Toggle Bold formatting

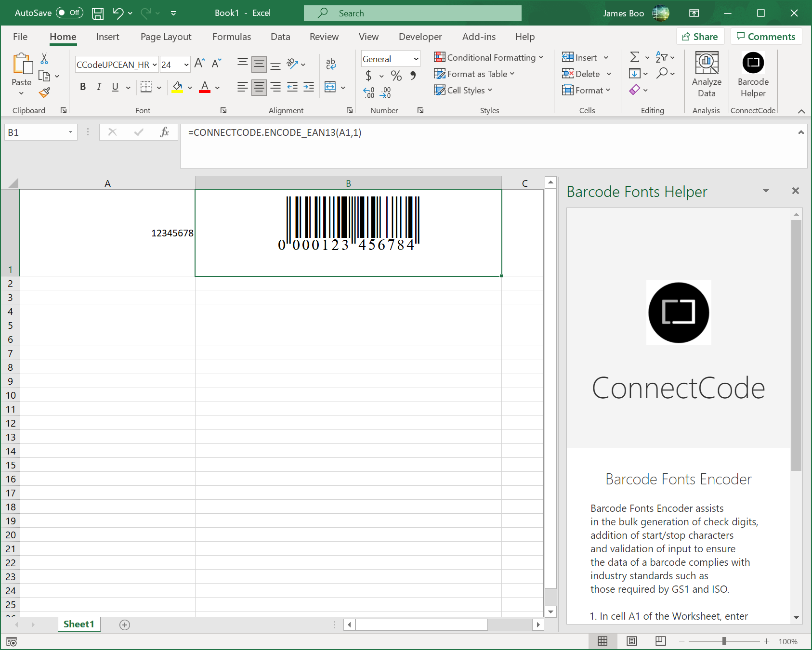(83, 87)
